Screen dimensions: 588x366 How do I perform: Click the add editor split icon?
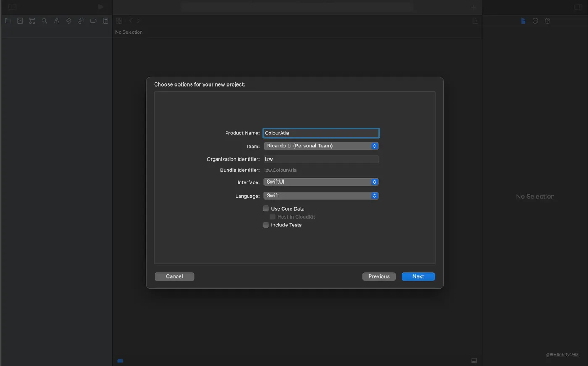coord(475,21)
